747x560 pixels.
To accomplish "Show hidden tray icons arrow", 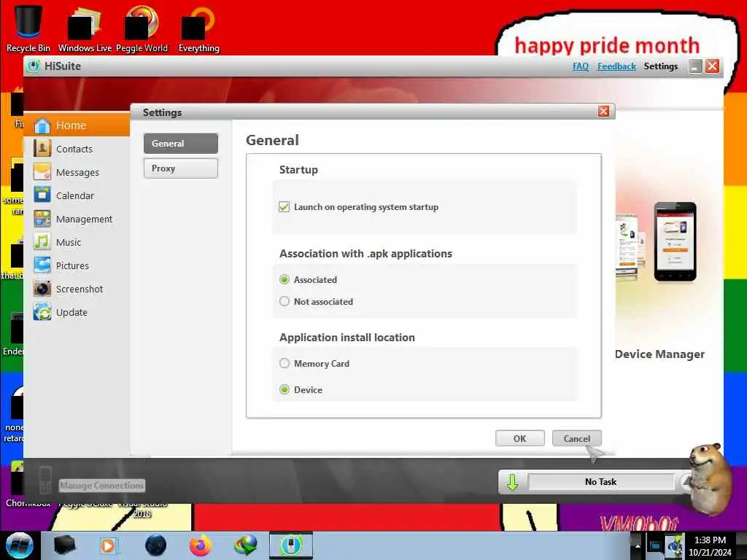I will click(638, 546).
